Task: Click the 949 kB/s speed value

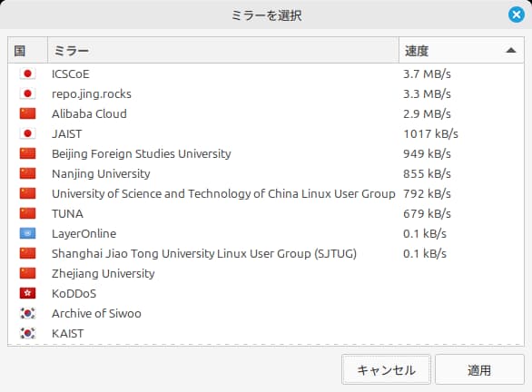Action: (x=428, y=154)
